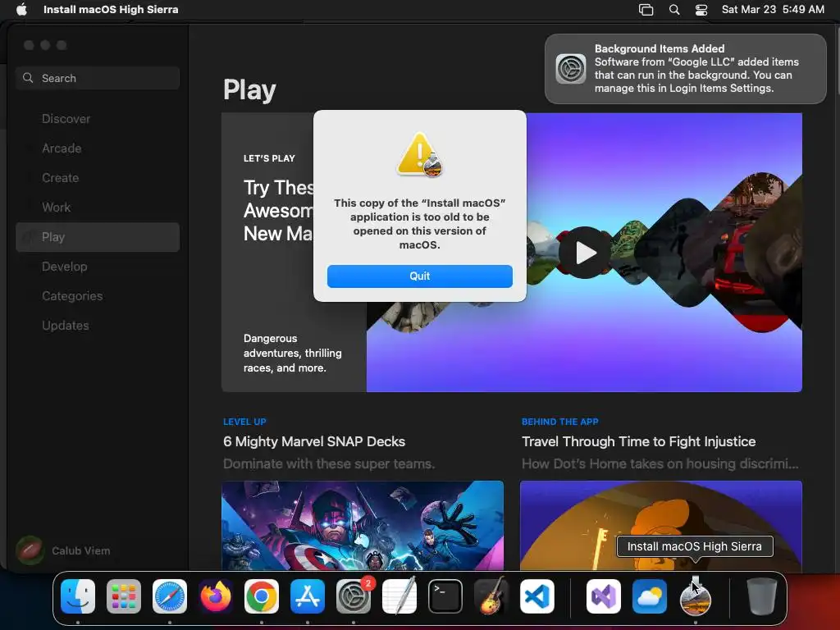Click the Calub Viem account name

81,550
